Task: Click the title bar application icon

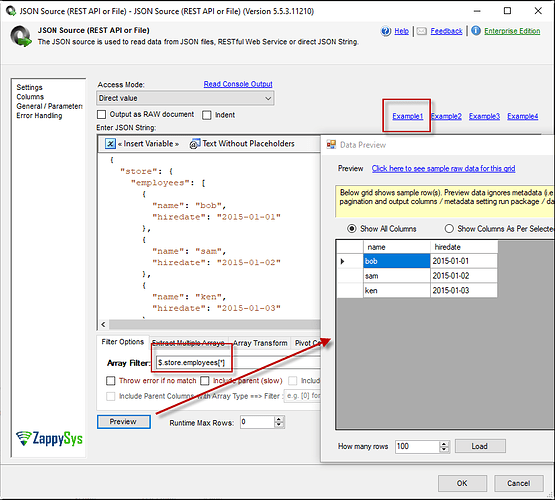Action: point(11,11)
